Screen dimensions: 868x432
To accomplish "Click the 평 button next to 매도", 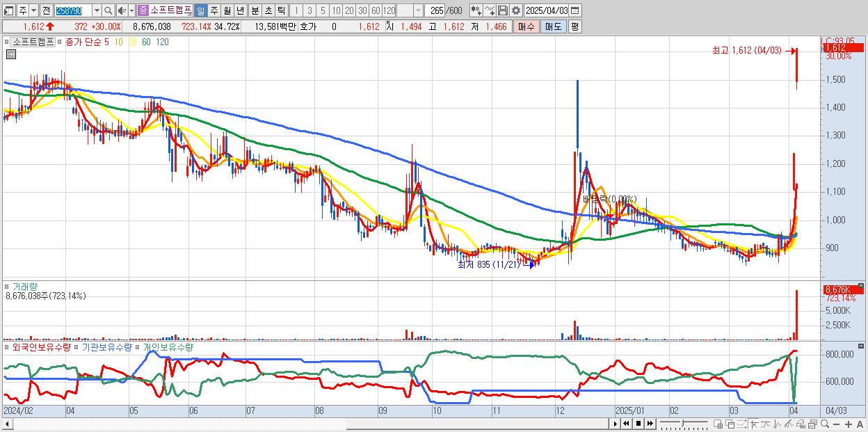I will click(x=574, y=26).
